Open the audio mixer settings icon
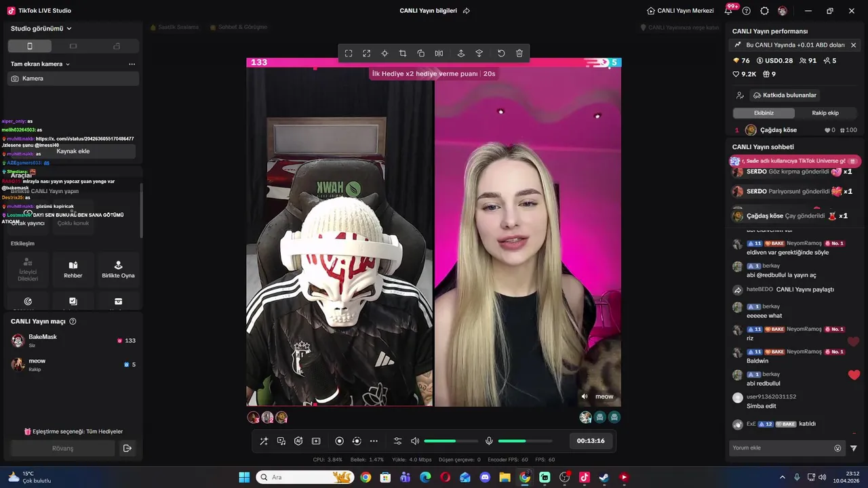 [397, 441]
